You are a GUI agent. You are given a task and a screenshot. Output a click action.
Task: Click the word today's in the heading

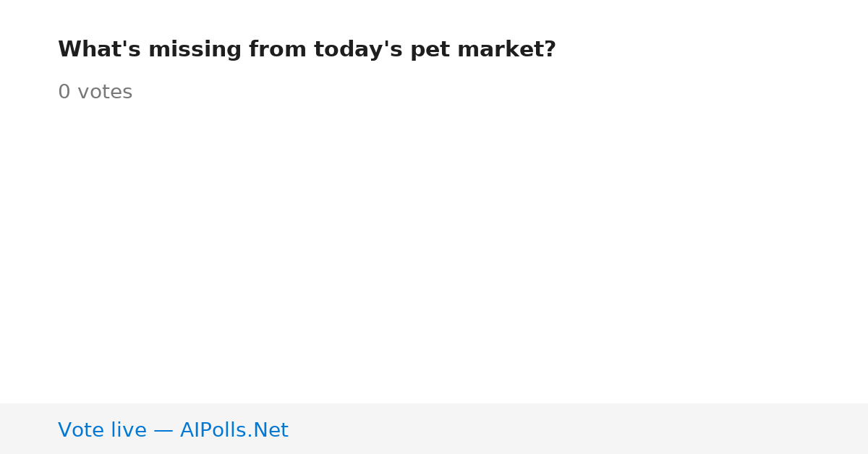pos(358,50)
